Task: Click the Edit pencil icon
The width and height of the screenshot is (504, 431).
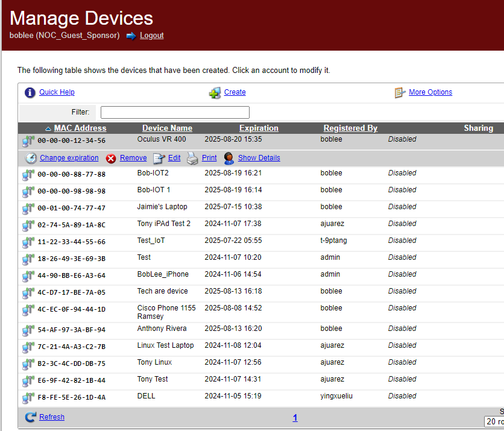Action: click(159, 159)
